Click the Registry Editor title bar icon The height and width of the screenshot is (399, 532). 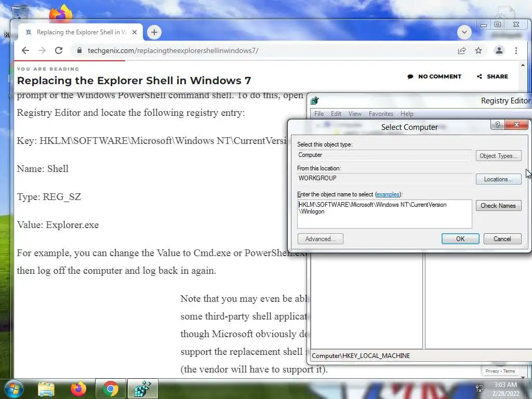(314, 100)
